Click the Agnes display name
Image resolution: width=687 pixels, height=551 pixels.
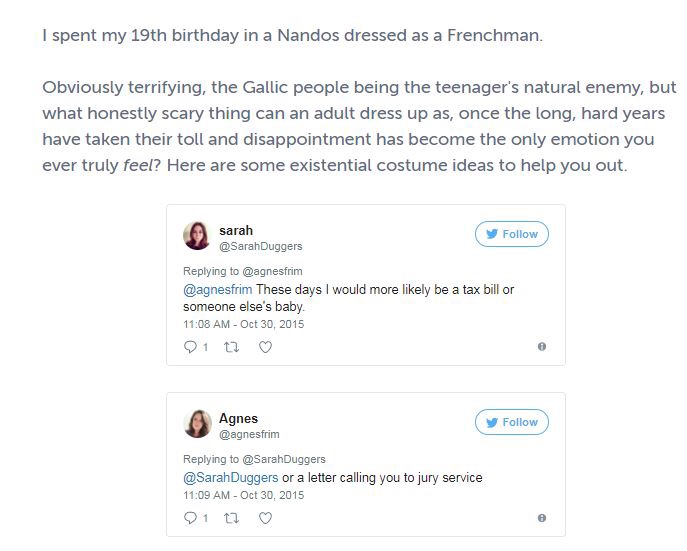[x=238, y=418]
